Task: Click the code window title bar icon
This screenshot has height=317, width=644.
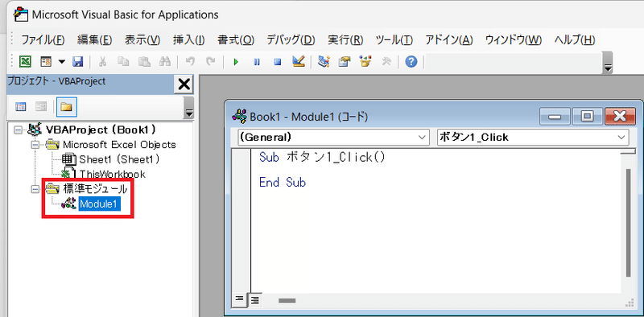Action: tap(239, 116)
